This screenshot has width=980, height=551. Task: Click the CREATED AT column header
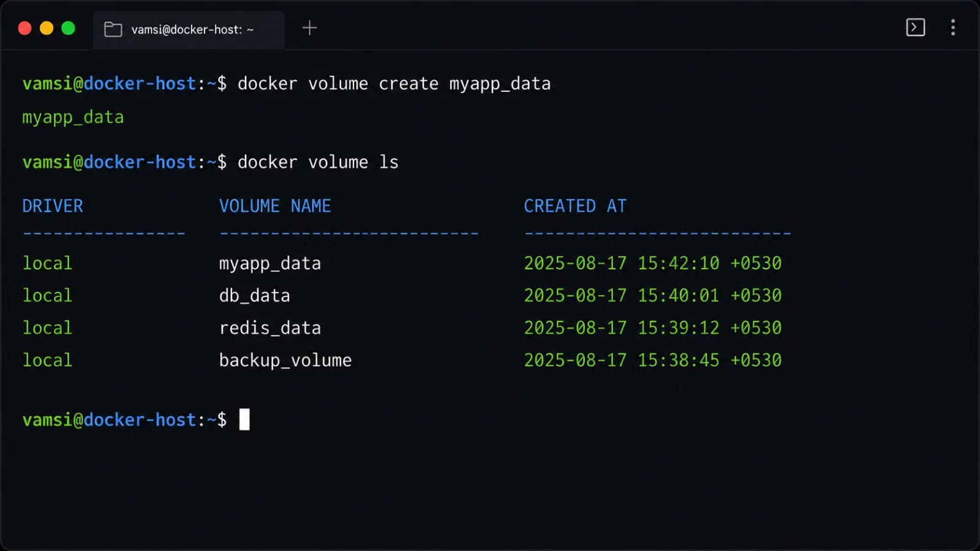[x=575, y=206]
